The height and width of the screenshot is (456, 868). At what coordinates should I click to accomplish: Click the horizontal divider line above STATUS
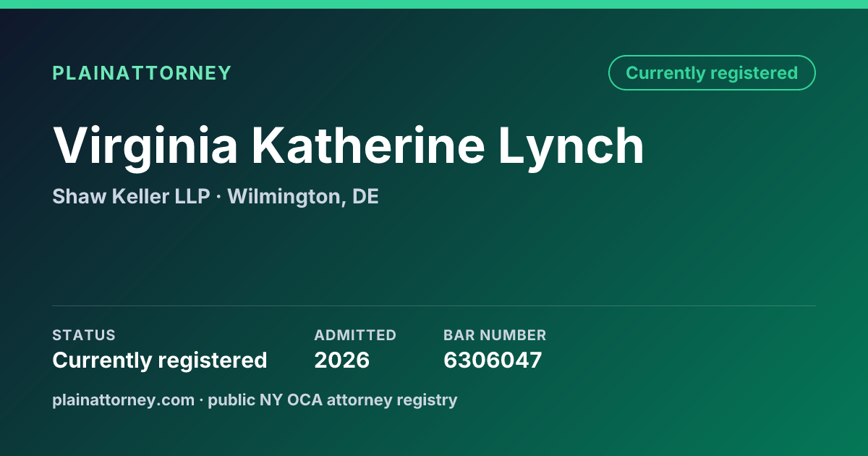tap(434, 305)
